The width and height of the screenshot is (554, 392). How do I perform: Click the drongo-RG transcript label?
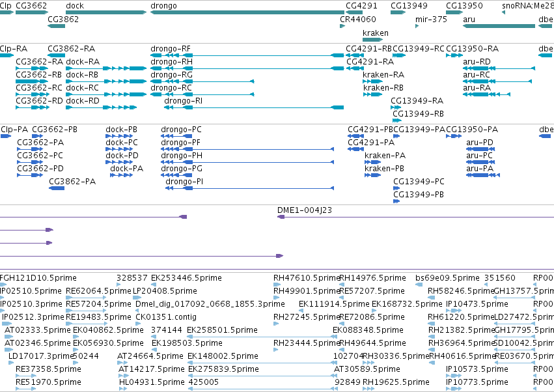tap(171, 75)
